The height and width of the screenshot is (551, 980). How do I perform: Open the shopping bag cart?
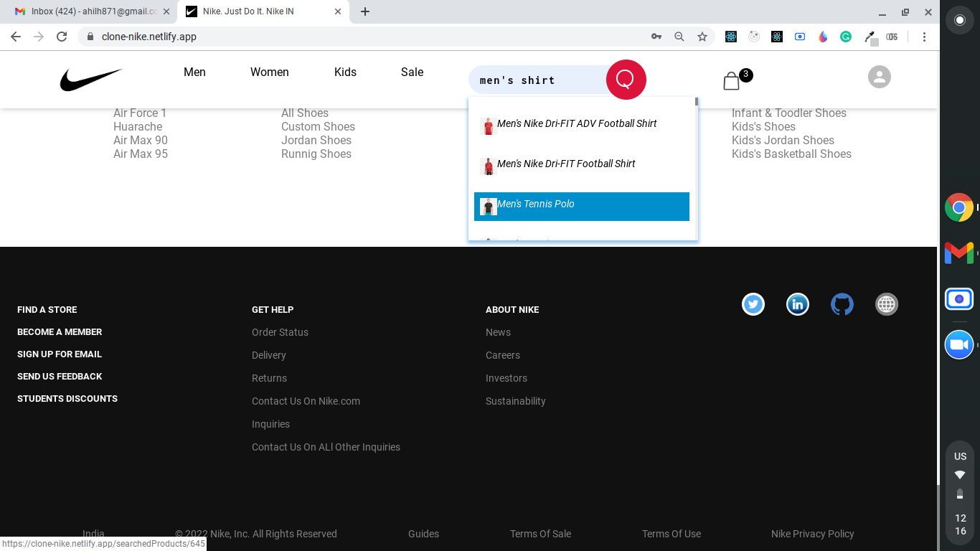coord(731,81)
